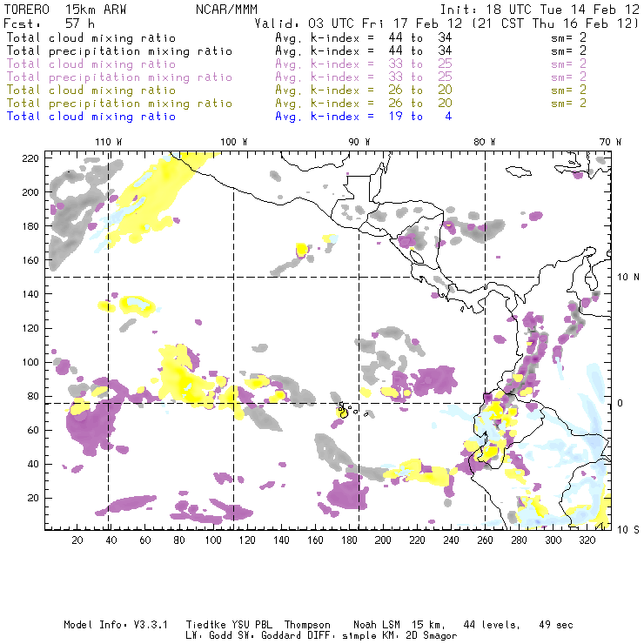Click the '(21 CST Thu 16 Feb 12)' local time text
This screenshot has width=644, height=644.
(555, 23)
